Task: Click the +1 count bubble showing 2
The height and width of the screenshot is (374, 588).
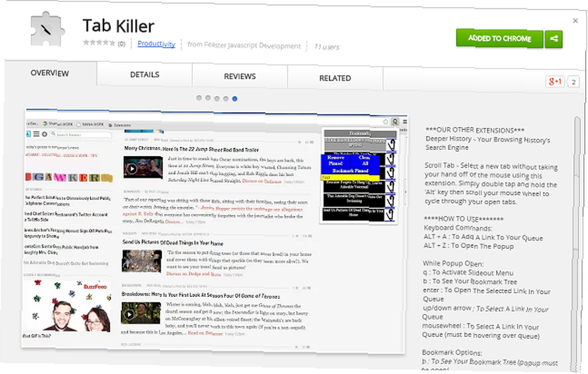Action: 573,82
